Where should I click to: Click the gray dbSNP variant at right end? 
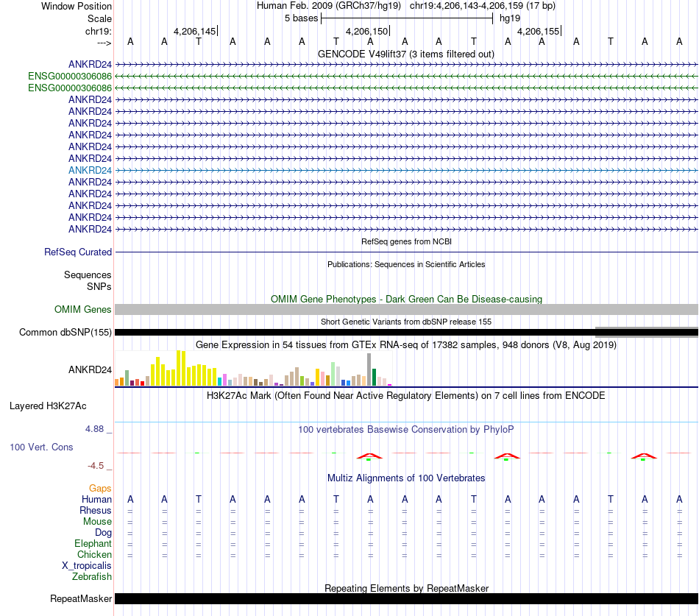tap(647, 332)
